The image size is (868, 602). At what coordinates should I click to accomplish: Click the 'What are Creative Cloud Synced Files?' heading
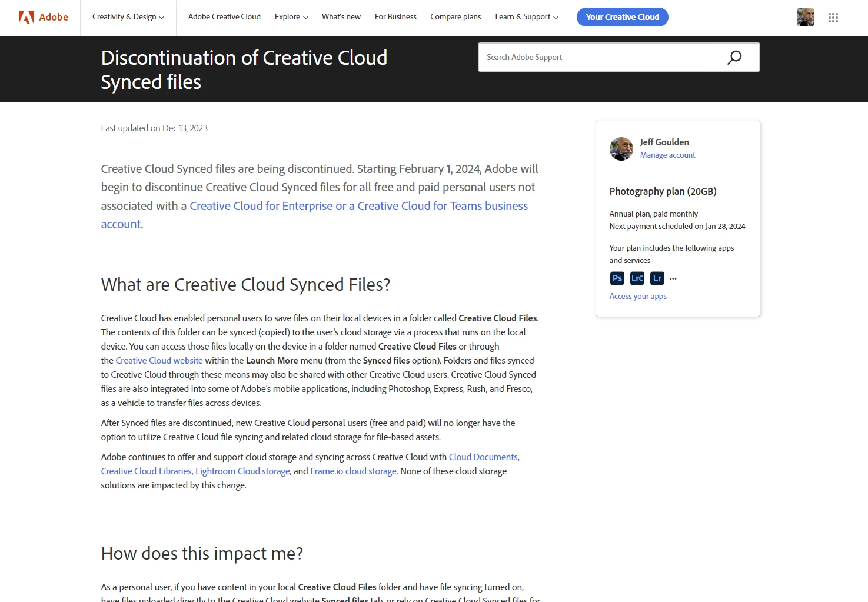click(245, 285)
